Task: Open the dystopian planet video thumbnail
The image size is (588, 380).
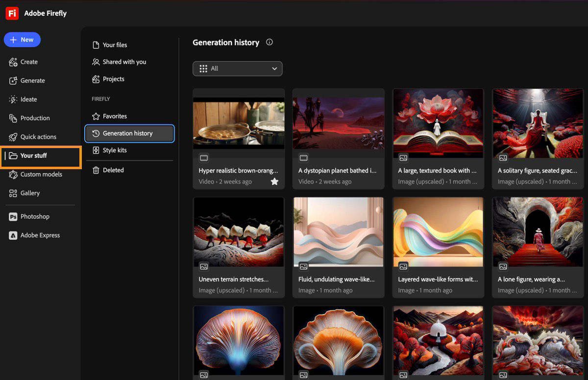Action: pos(338,123)
